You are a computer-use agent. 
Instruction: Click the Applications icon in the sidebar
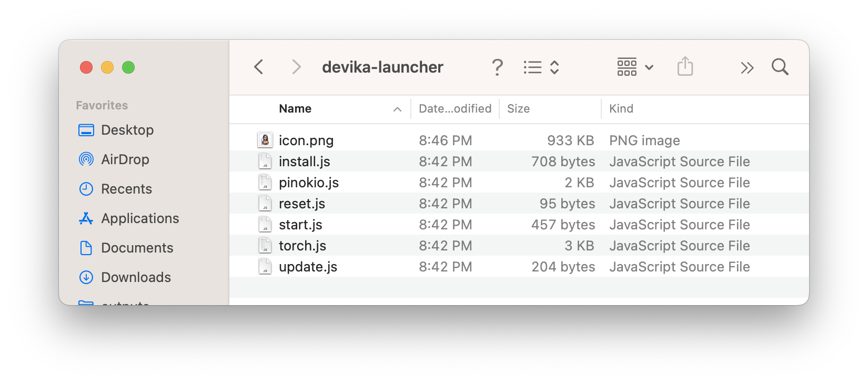click(x=86, y=218)
